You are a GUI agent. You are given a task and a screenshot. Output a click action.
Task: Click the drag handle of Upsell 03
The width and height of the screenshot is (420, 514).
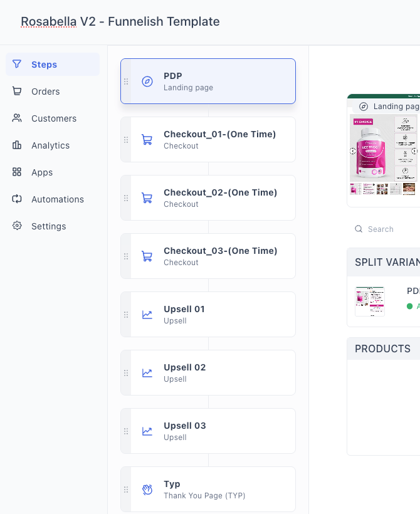click(126, 431)
